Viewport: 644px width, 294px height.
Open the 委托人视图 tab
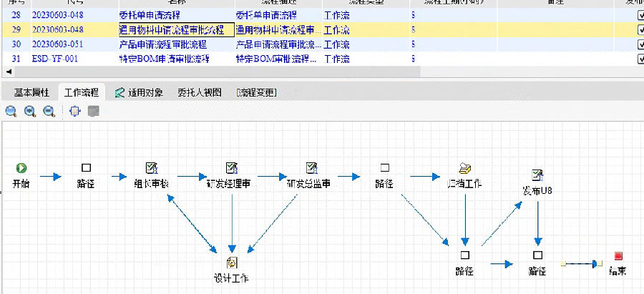pos(200,92)
